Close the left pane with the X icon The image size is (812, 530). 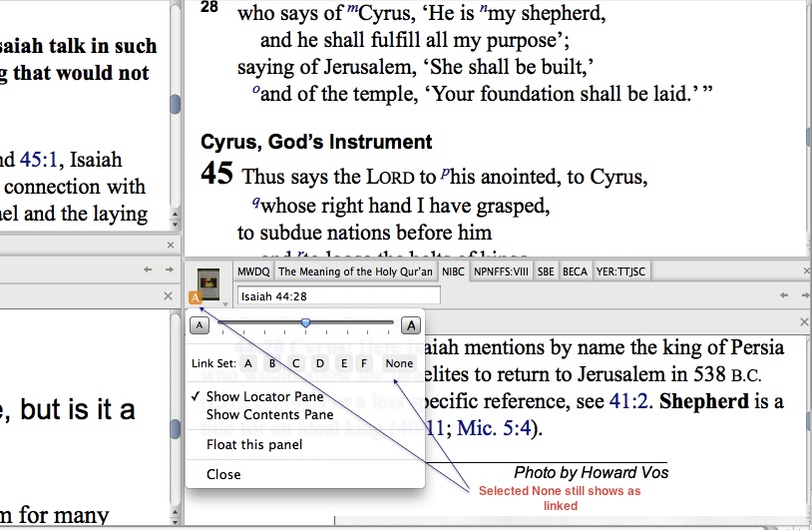coord(168,297)
